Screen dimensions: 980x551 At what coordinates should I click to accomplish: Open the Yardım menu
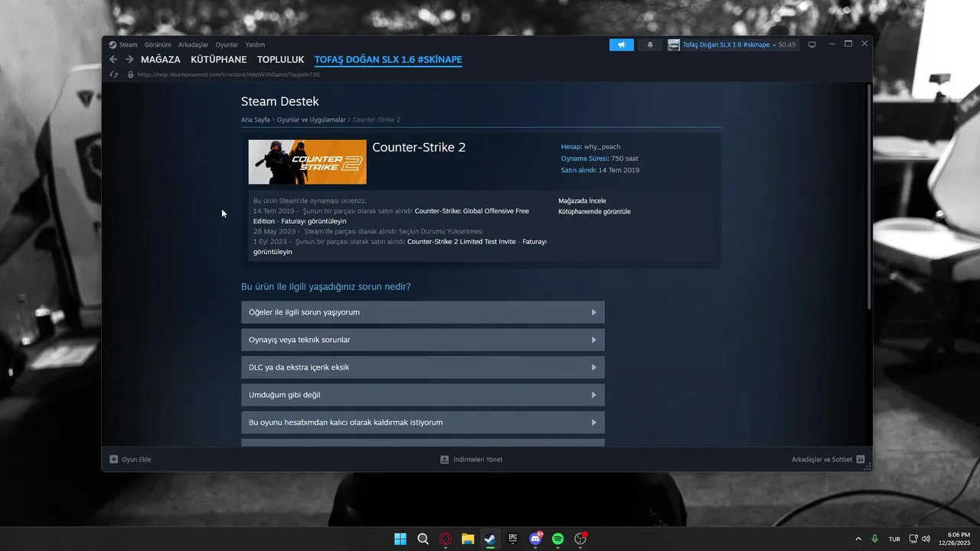[255, 44]
